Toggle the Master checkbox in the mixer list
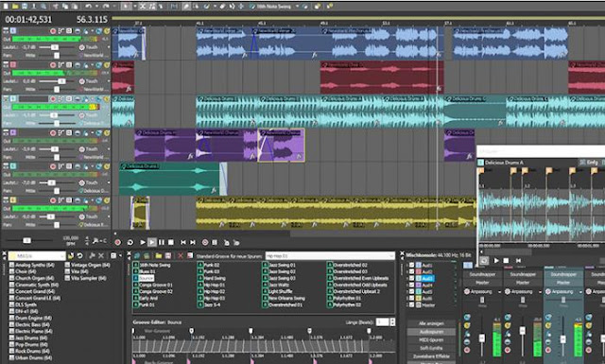This screenshot has height=364, width=605. click(x=412, y=304)
